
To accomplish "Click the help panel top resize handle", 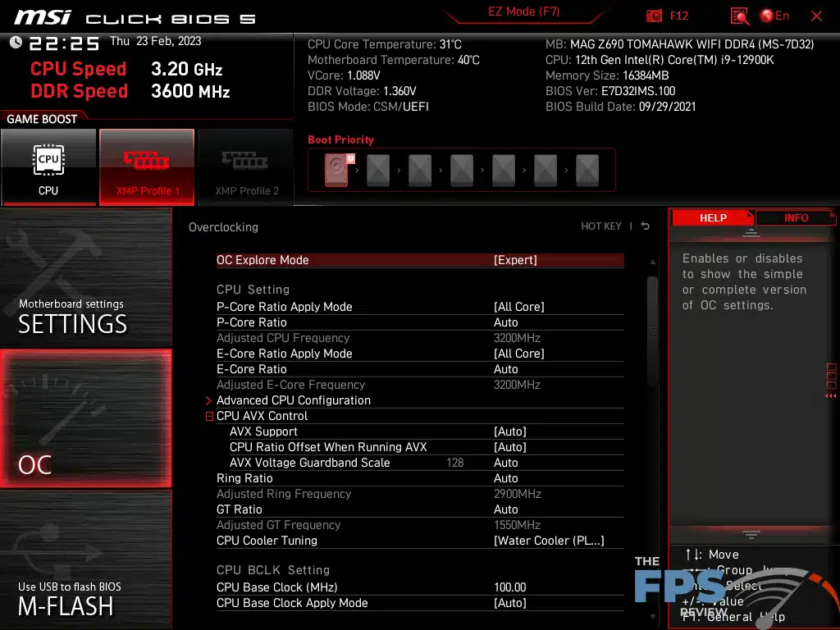I will pos(751,233).
